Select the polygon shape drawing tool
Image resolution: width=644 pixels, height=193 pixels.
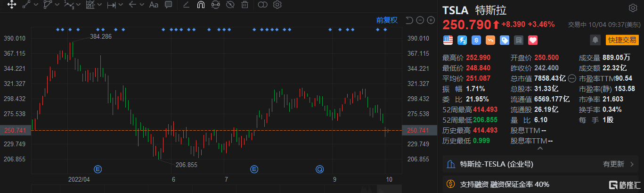(47, 5)
